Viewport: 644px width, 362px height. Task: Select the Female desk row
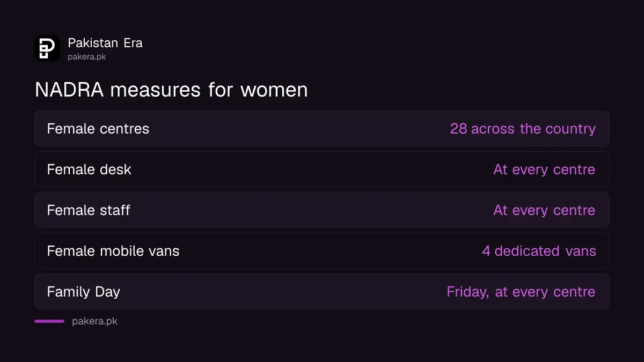coord(322,169)
